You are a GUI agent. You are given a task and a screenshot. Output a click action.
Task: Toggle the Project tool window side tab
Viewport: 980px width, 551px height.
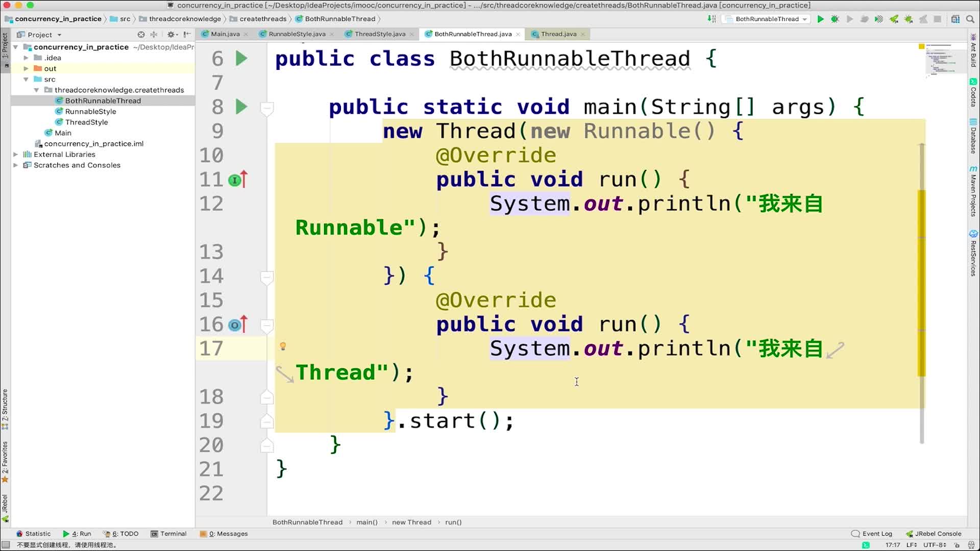tap(5, 46)
